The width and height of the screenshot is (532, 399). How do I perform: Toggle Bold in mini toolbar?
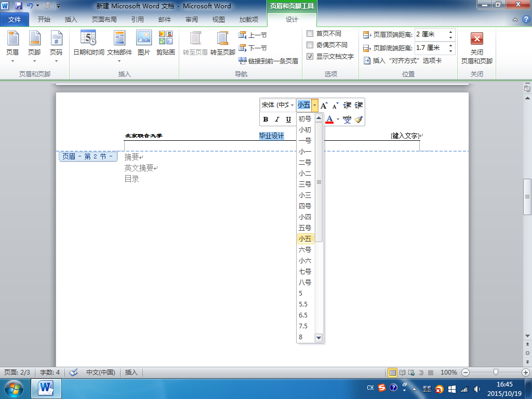pyautogui.click(x=265, y=119)
